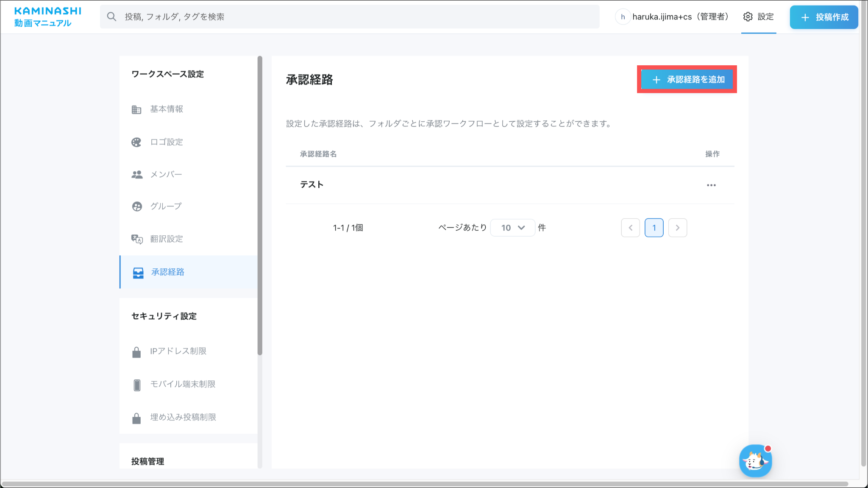Click the モバイル端末制限 phone icon
Viewport: 868px width, 488px height.
click(x=136, y=385)
